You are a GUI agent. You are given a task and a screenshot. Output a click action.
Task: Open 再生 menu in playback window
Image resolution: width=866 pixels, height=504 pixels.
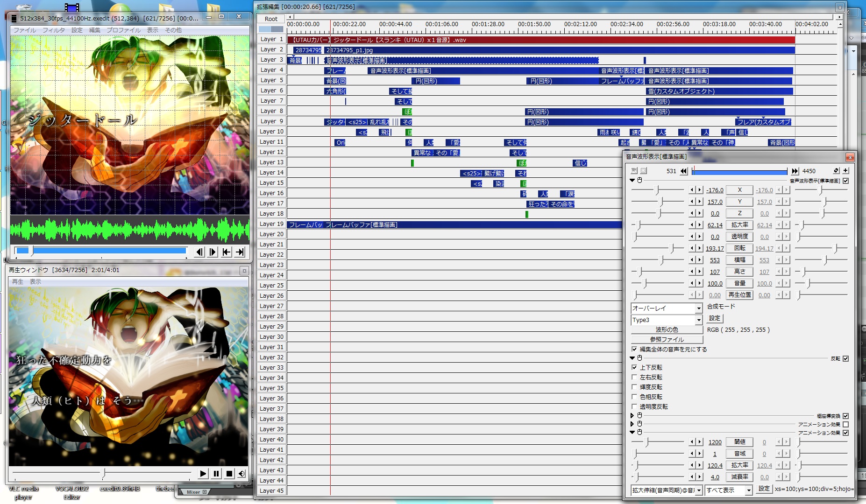pyautogui.click(x=18, y=281)
